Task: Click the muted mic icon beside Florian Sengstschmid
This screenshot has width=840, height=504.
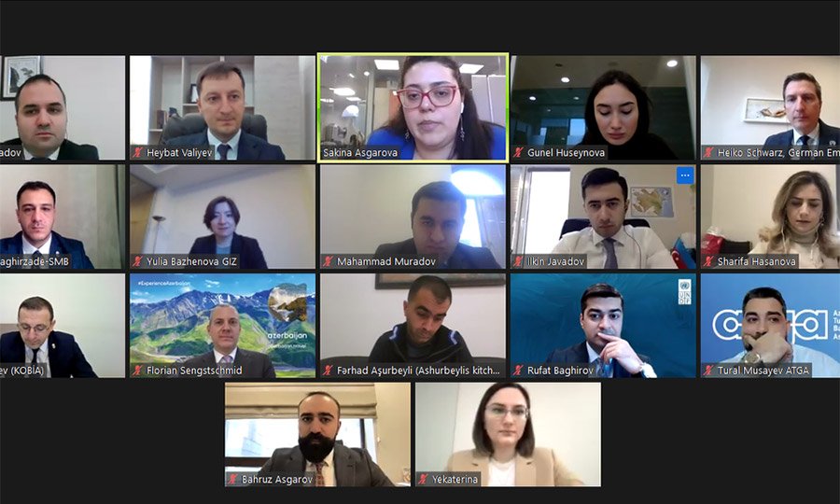Action: pyautogui.click(x=138, y=371)
